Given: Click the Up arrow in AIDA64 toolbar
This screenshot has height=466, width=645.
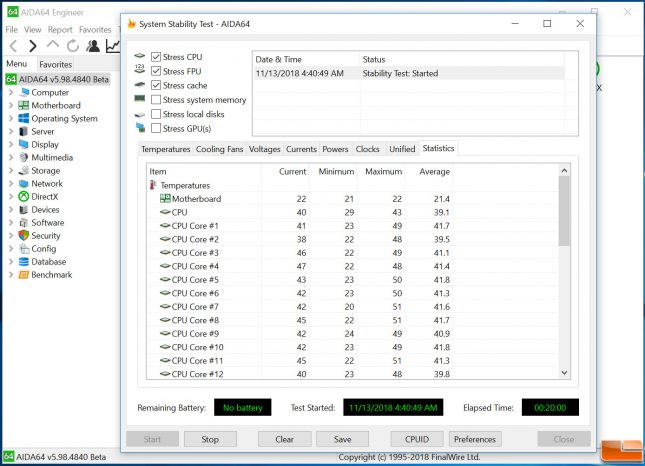Looking at the screenshot, I should click(53, 45).
